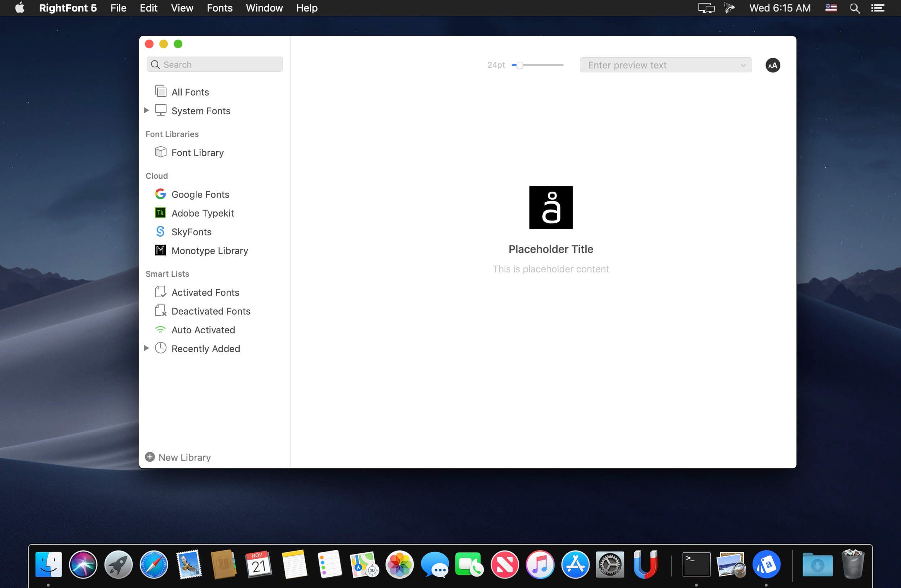Select the Adobe Typekit library
This screenshot has width=901, height=588.
(x=203, y=213)
